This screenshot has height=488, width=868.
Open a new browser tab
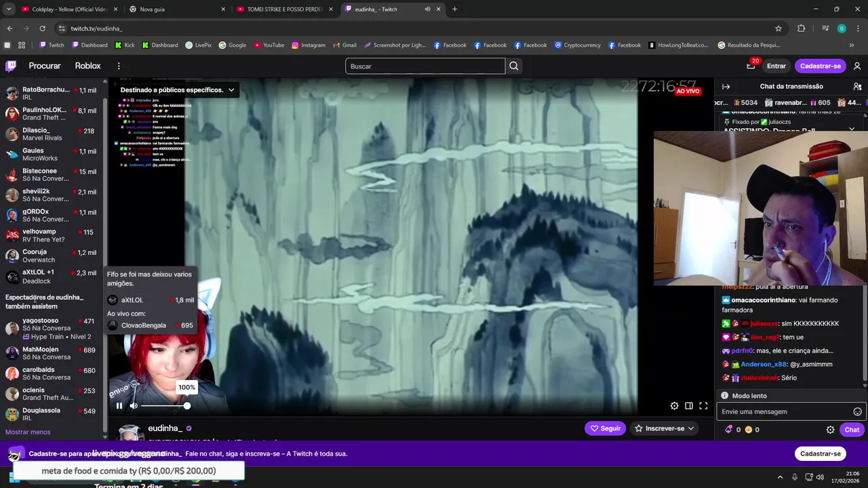[454, 9]
